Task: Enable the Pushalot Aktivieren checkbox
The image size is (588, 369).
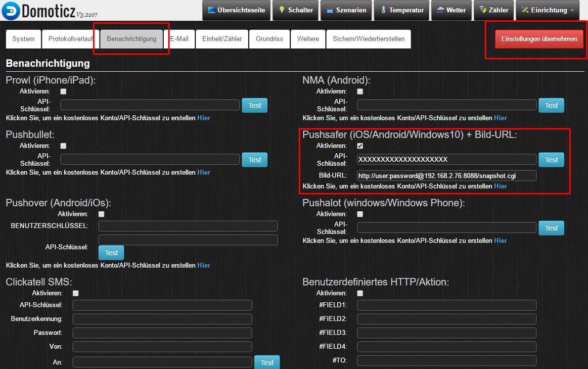Action: (x=360, y=214)
